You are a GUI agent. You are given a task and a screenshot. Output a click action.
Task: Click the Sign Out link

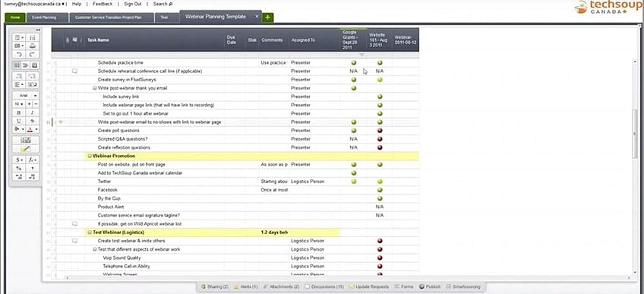point(133,4)
